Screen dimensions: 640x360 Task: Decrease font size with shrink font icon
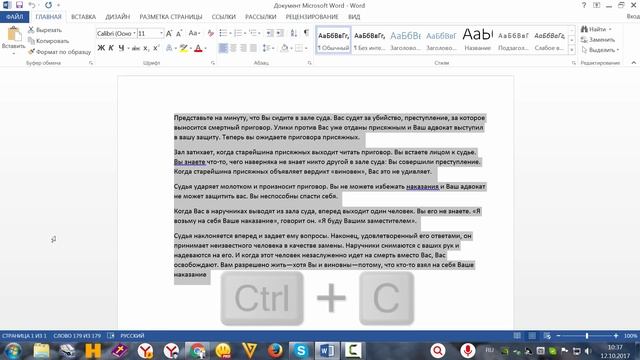pyautogui.click(x=179, y=33)
